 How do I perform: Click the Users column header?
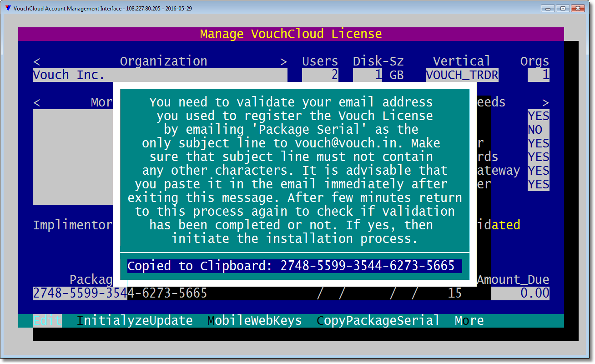(x=320, y=61)
